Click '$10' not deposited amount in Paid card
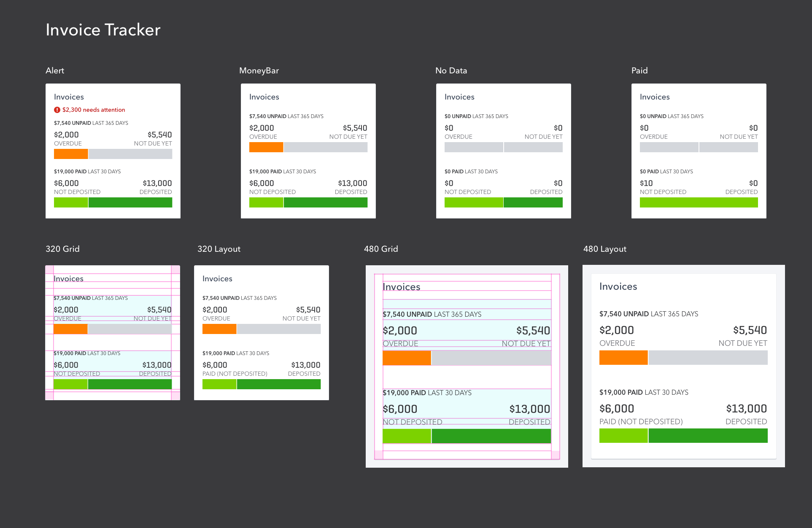Image resolution: width=812 pixels, height=528 pixels. pyautogui.click(x=646, y=183)
